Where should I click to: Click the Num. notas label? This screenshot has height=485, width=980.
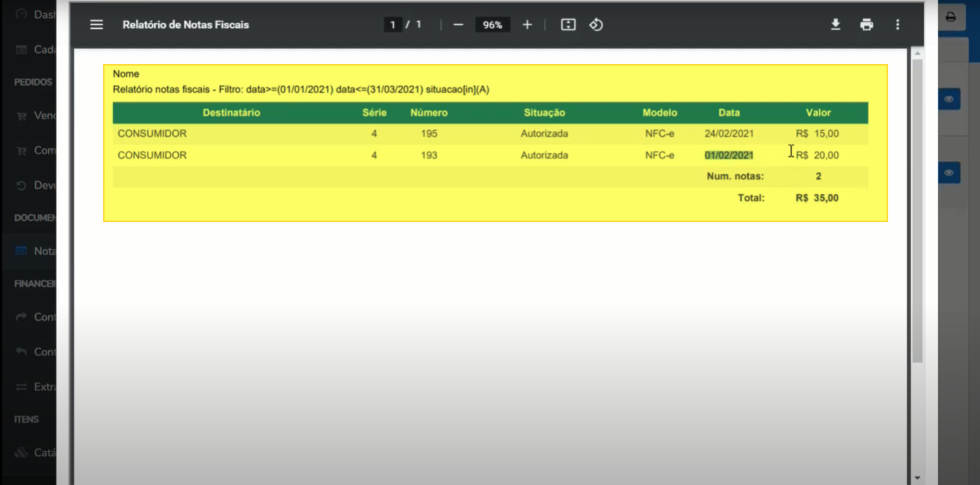pos(736,177)
